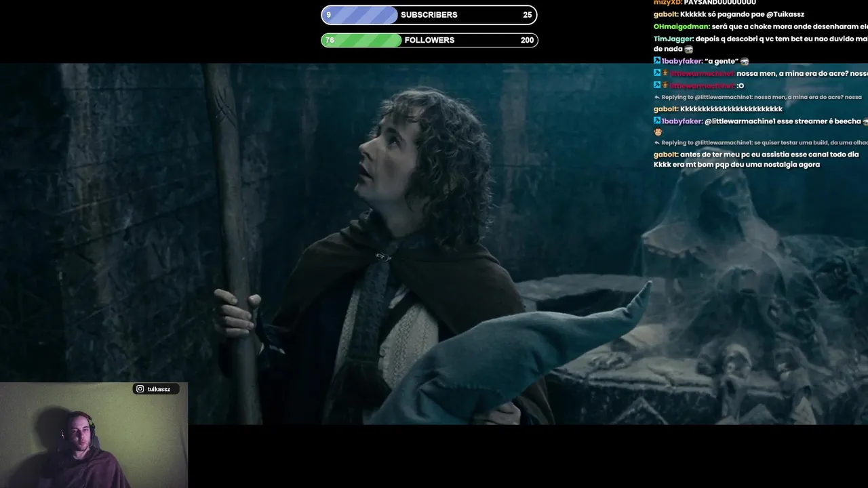
Task: Open TimJagger's chat username
Action: click(673, 39)
